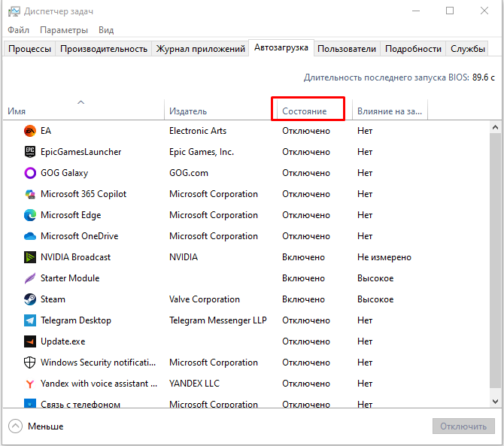Go to the Пользователи tab
Screen dimensions: 504x446
pos(347,49)
